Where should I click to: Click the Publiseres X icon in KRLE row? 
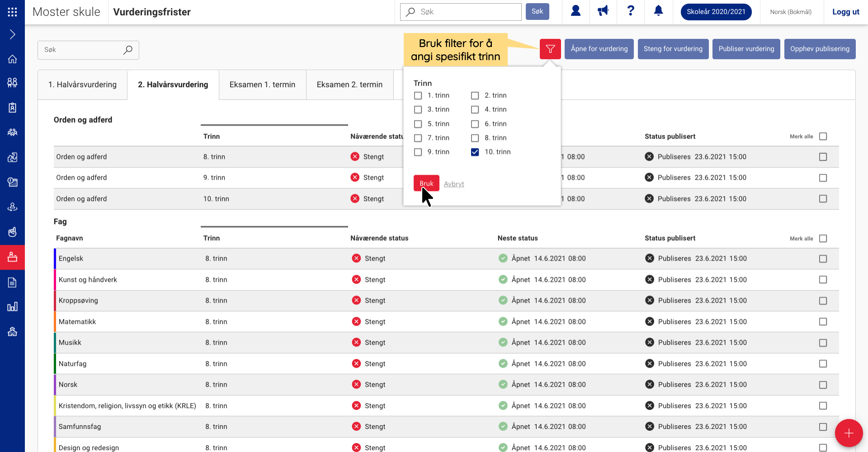pos(650,405)
